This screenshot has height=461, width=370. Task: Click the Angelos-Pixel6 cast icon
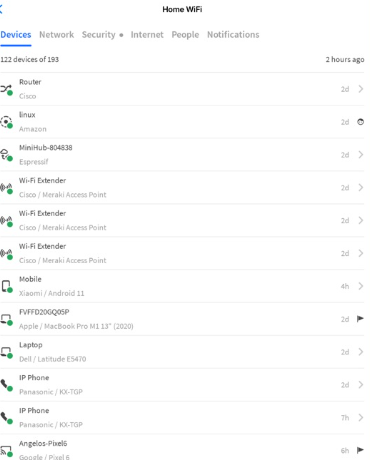6,450
